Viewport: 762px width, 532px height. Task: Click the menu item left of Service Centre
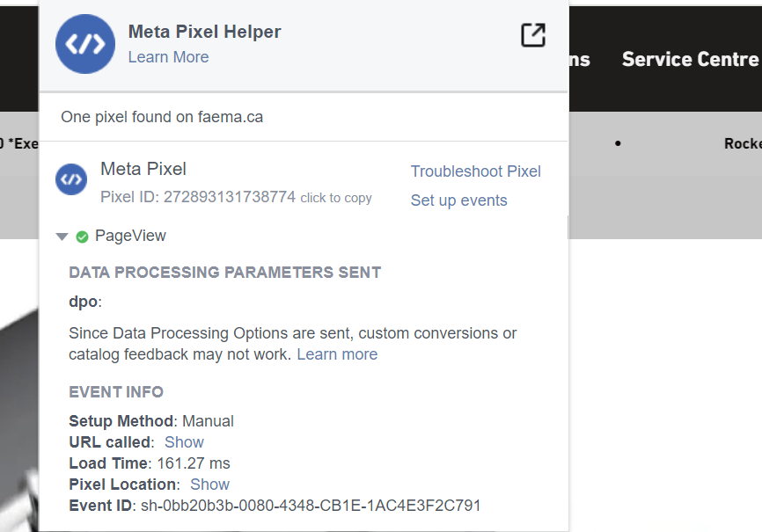coord(580,59)
